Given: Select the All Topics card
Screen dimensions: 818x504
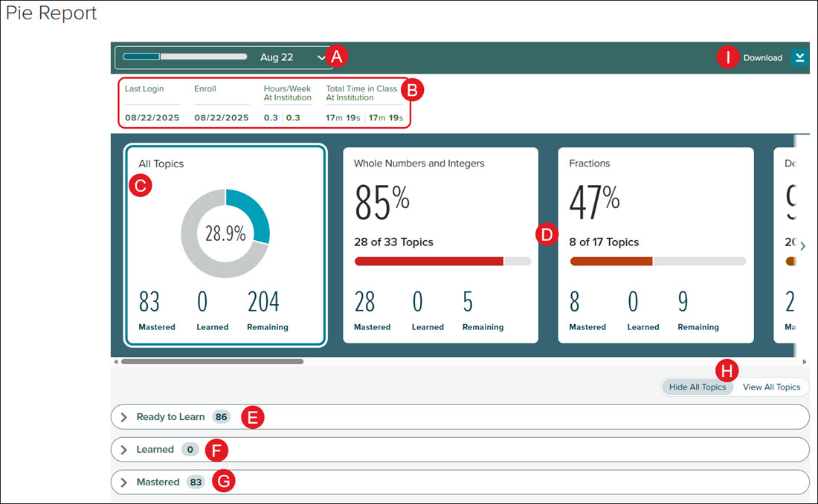Looking at the screenshot, I should 225,245.
